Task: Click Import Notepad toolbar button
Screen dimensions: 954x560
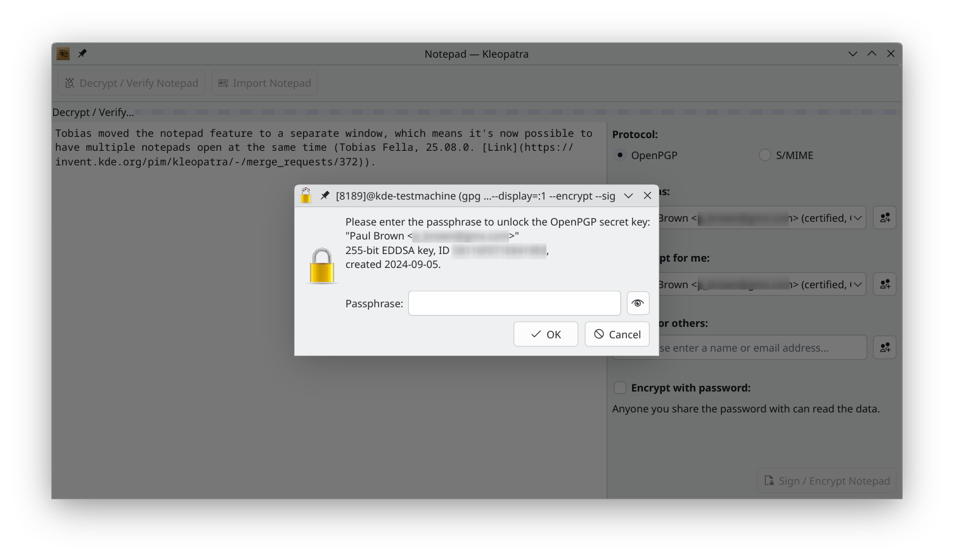Action: coord(264,83)
